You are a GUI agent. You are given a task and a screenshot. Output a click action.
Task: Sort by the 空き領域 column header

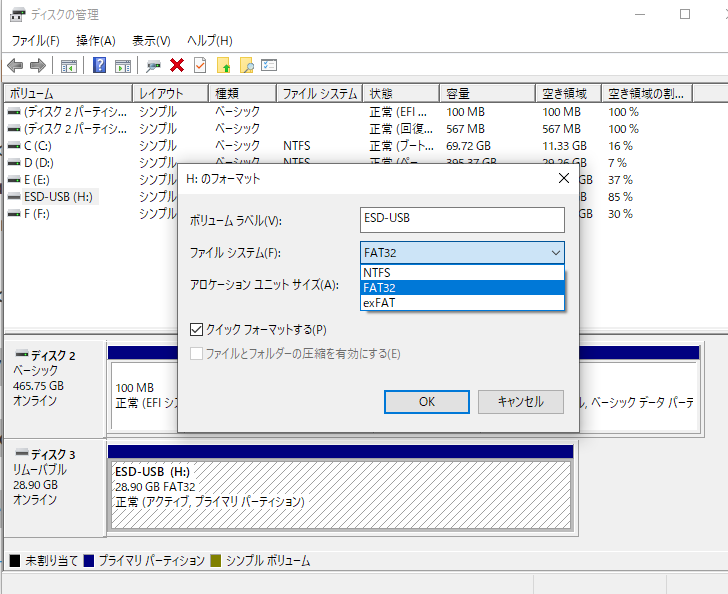tap(569, 93)
